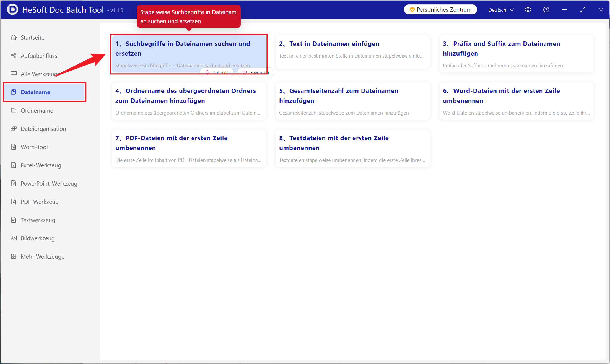
Task: Click the Ordnername folder icon
Action: coord(14,110)
